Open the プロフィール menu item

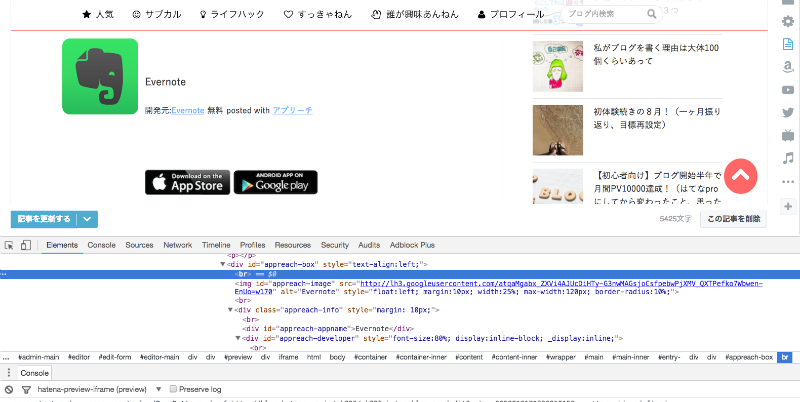(x=511, y=14)
